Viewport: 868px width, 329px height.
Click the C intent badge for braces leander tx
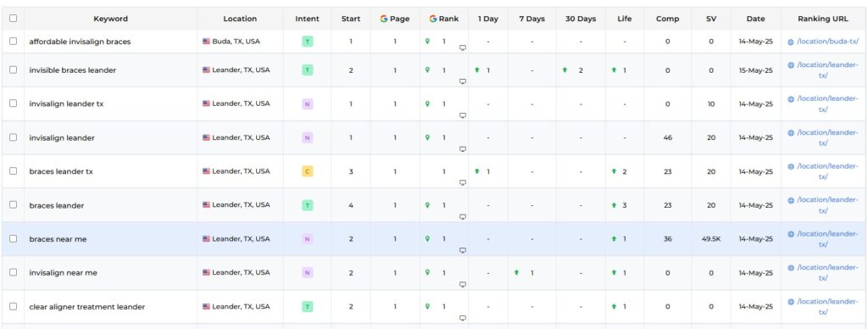click(x=307, y=171)
